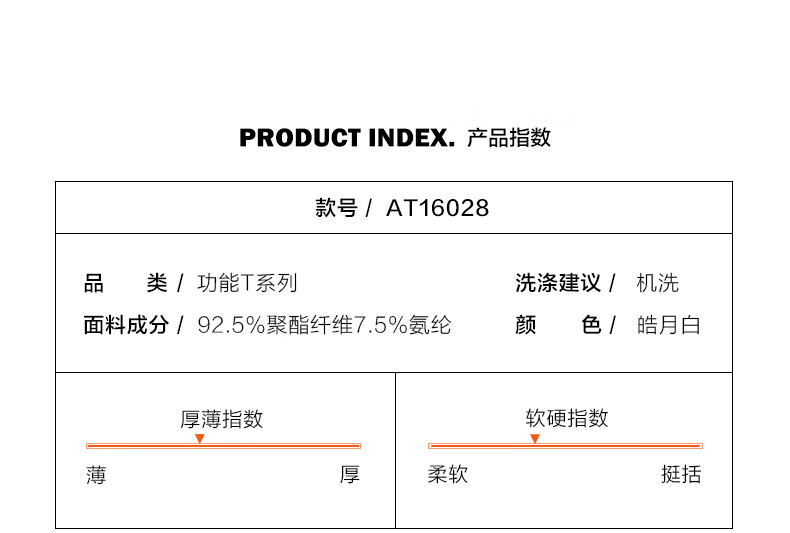Click the 功能T系列 value text
Image resolution: width=790 pixels, height=533 pixels.
(x=247, y=283)
